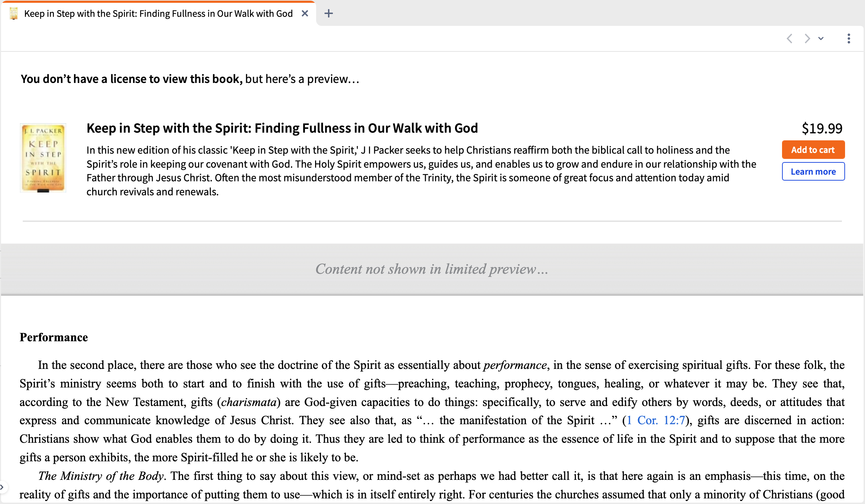Add the book to cart

click(x=813, y=150)
